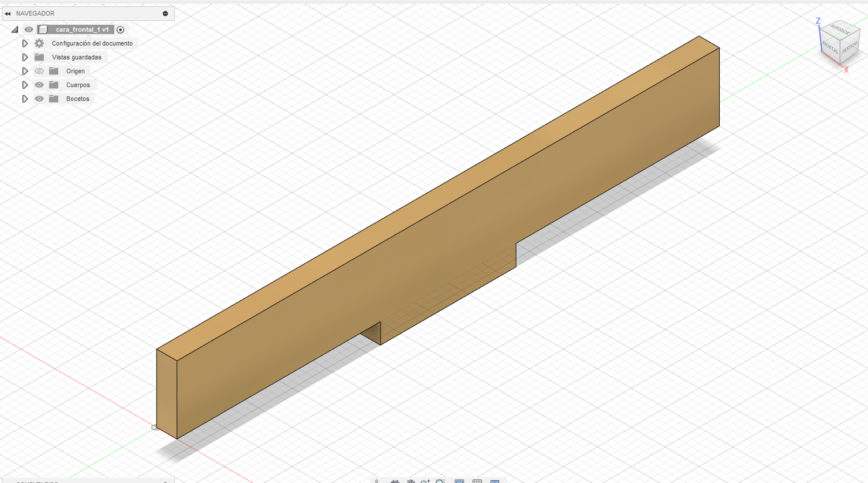Expand the Bocetos tree node
The image size is (868, 483).
(x=25, y=98)
